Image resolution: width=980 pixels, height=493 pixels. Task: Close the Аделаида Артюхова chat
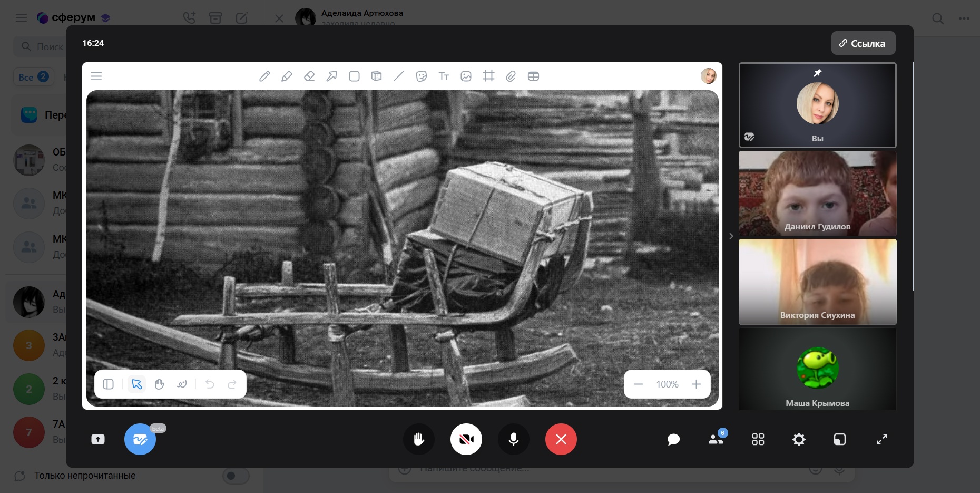click(x=279, y=18)
